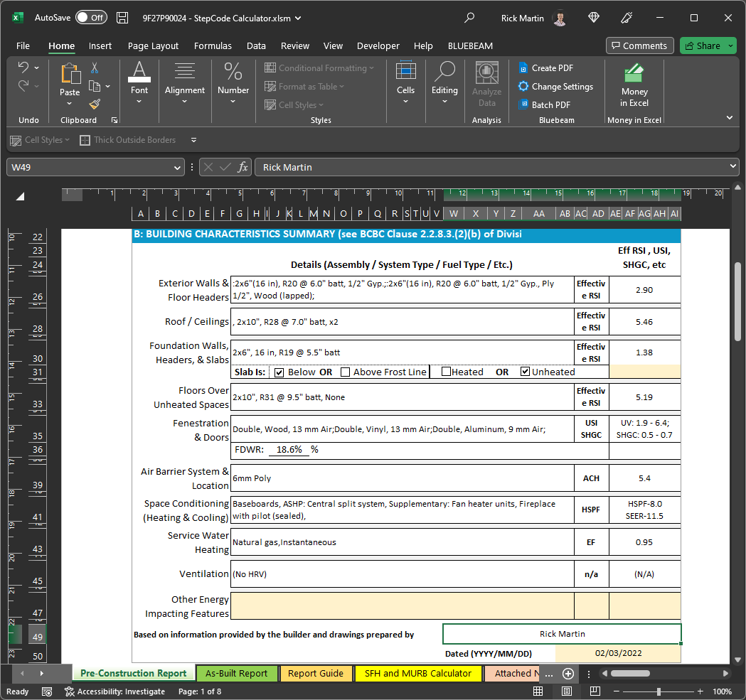Click the diamond premium icon in title bar

pyautogui.click(x=593, y=18)
